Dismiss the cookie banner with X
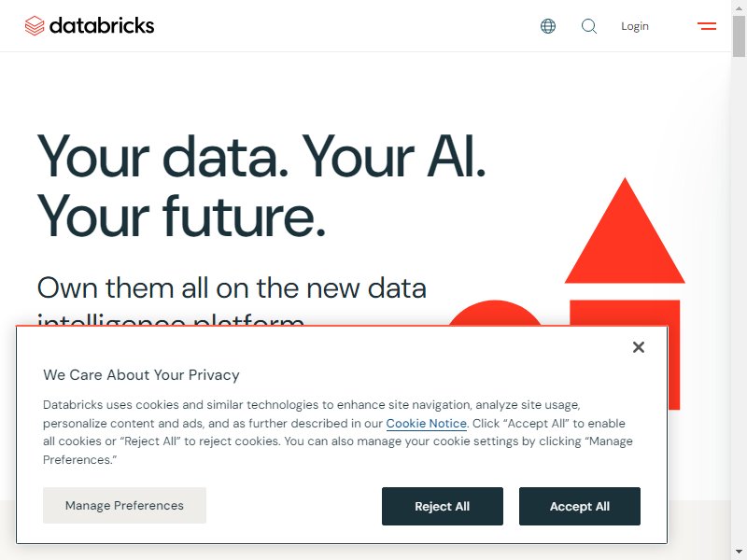Viewport: 747px width, 560px height. [639, 347]
